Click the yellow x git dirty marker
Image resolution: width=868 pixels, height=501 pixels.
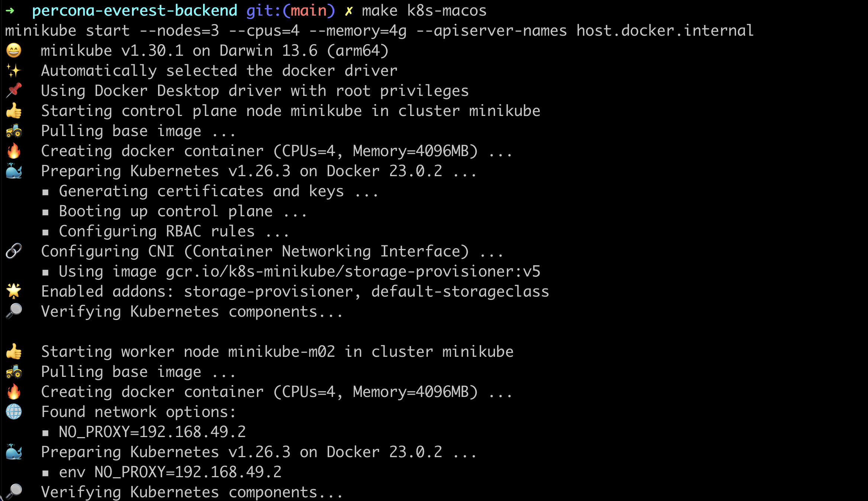click(348, 11)
